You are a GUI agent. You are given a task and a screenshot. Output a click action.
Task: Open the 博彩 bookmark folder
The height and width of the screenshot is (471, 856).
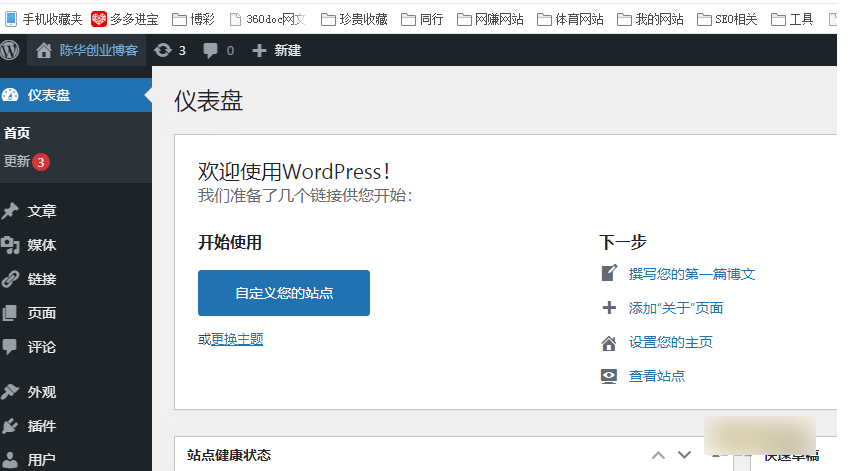pos(193,20)
